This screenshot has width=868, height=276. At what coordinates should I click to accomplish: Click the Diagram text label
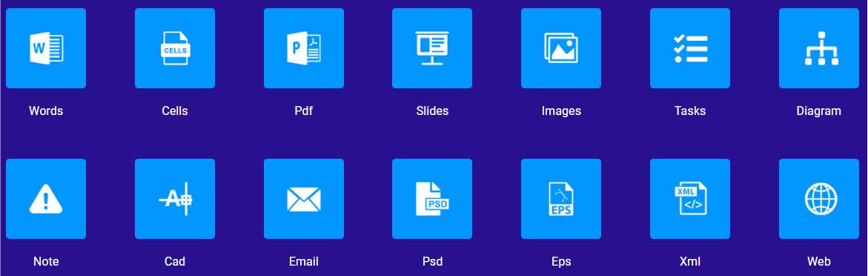(819, 111)
